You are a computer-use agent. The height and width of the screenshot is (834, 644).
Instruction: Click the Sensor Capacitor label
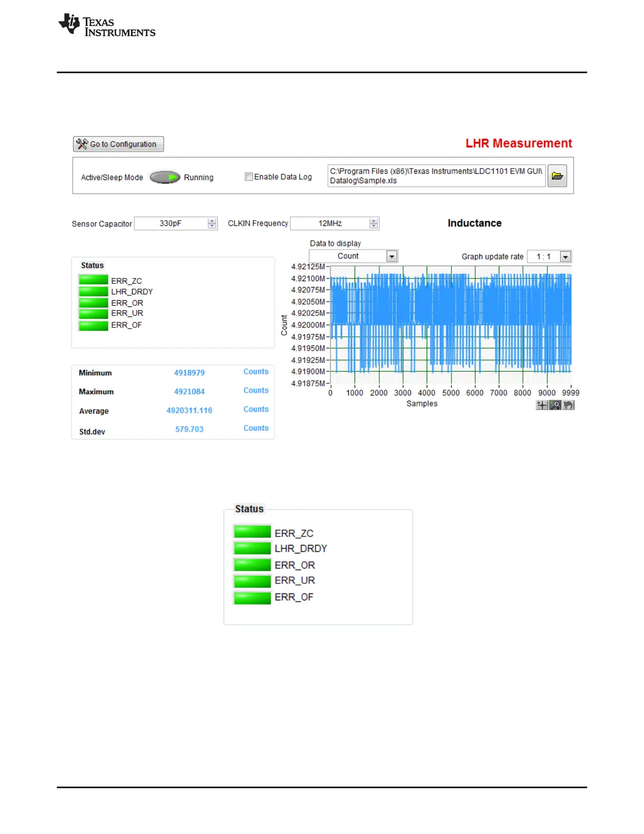(x=102, y=224)
